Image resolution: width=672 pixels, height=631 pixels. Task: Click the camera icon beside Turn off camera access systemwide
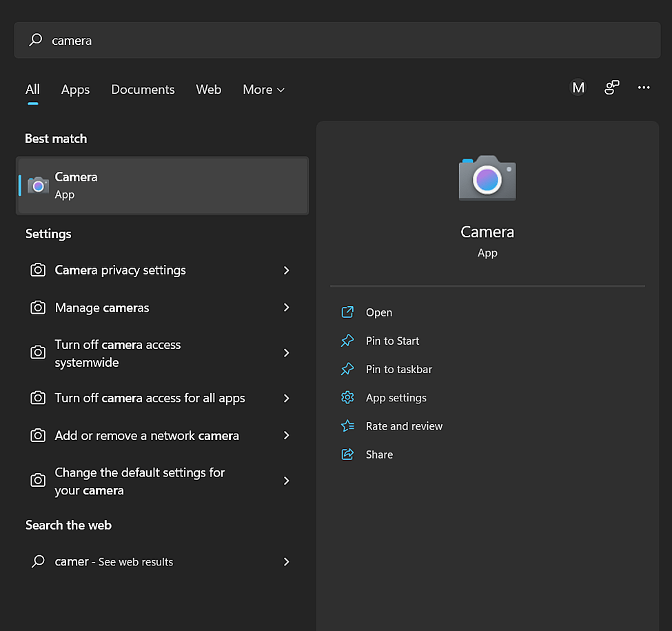(38, 352)
